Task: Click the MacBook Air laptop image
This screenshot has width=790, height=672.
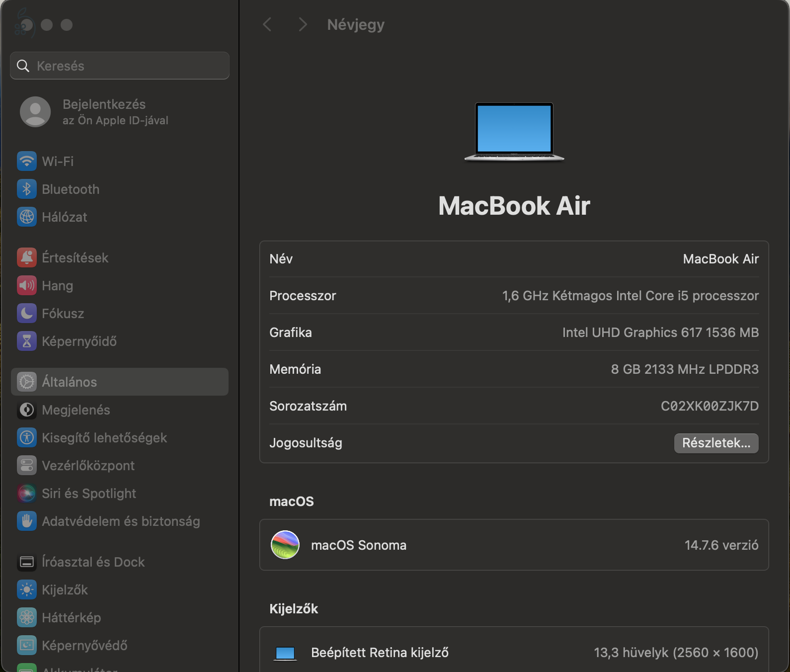Action: [x=514, y=132]
